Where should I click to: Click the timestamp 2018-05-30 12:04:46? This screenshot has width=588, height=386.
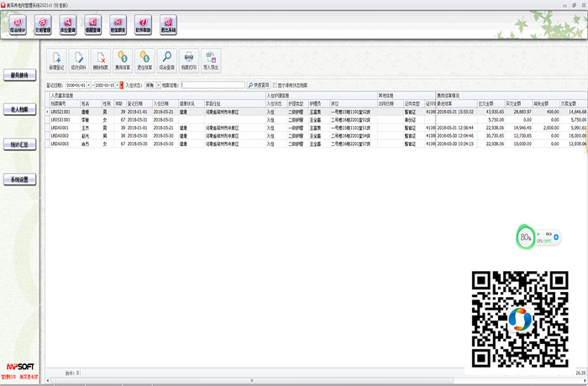455,136
